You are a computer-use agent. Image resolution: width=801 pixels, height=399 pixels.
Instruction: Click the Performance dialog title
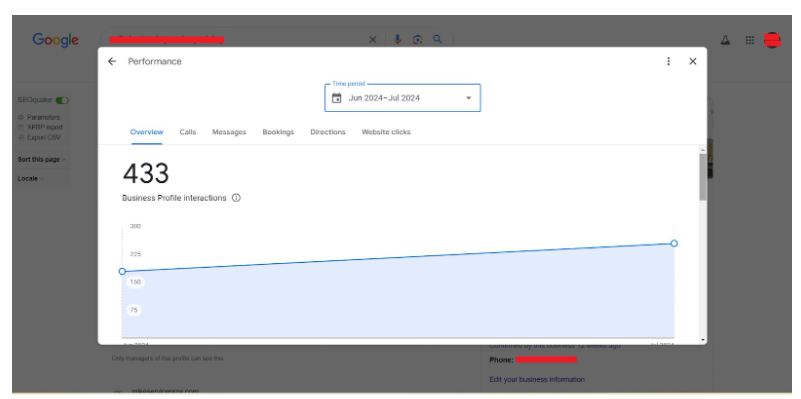[155, 61]
